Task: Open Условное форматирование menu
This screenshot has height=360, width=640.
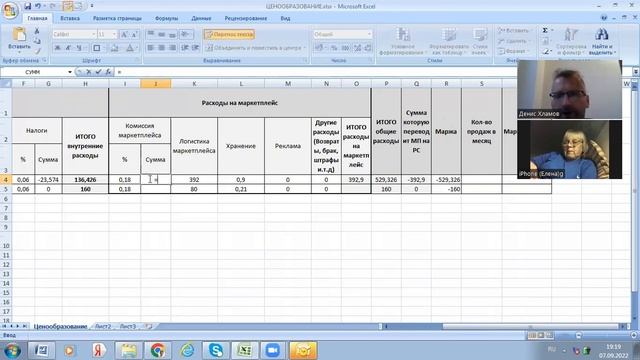Action: coord(402,42)
